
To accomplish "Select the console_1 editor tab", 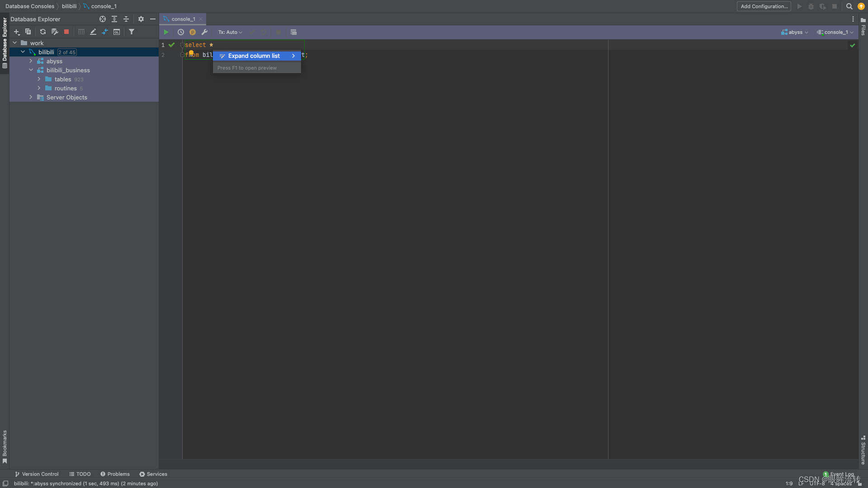I will pyautogui.click(x=183, y=19).
